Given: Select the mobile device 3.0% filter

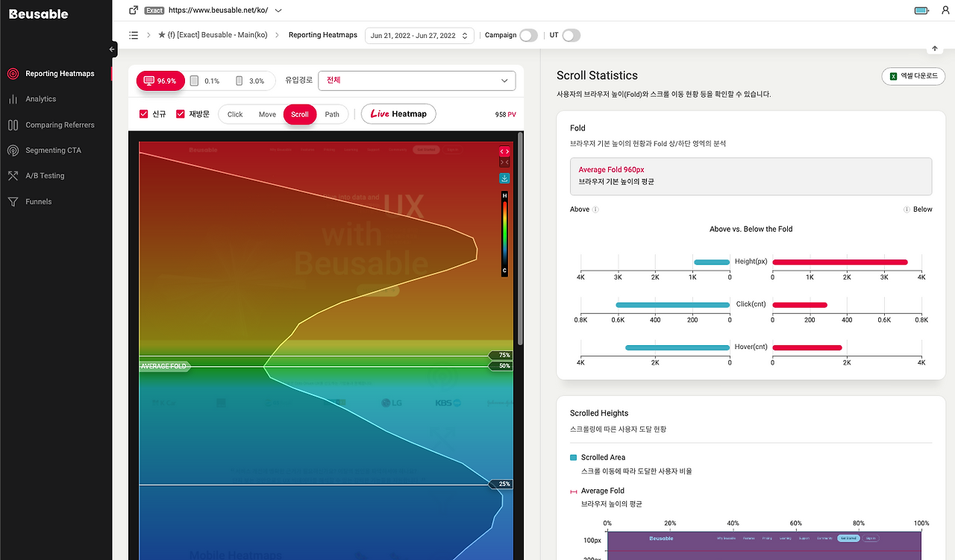Looking at the screenshot, I should click(250, 81).
